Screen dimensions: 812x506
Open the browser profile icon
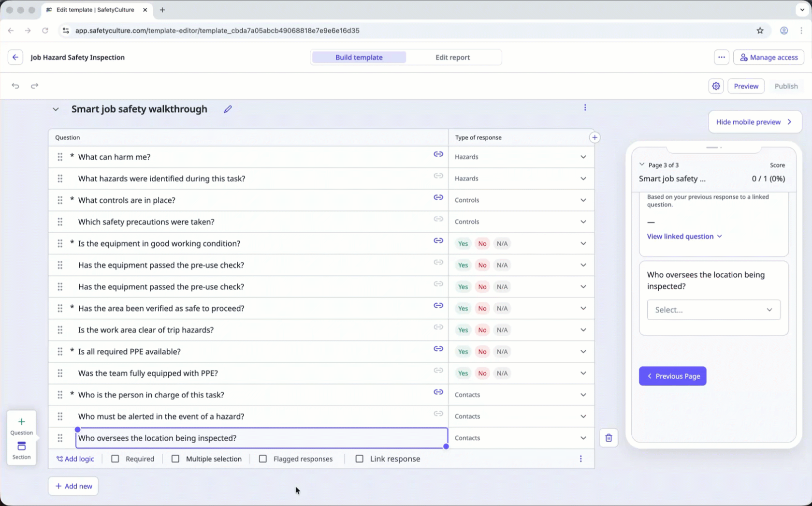[x=784, y=30]
